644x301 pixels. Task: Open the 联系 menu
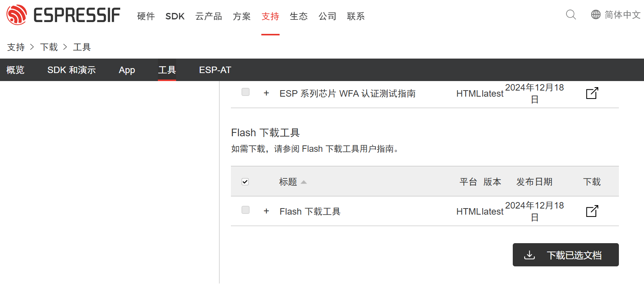point(356,16)
